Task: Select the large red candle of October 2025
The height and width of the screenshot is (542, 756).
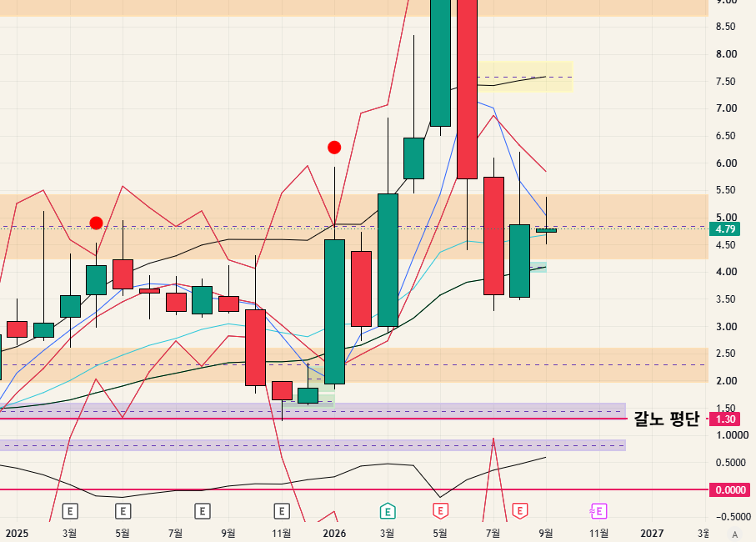Action: [255, 348]
